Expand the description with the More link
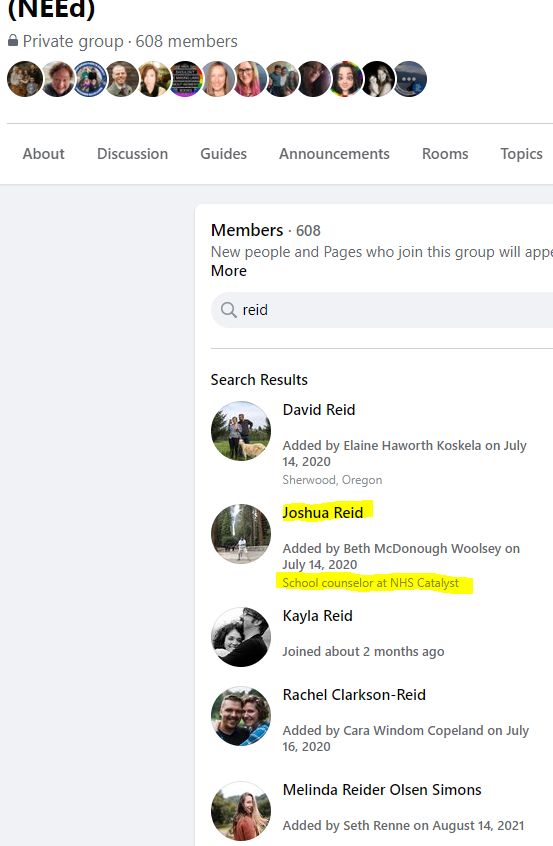This screenshot has height=846, width=553. (229, 271)
